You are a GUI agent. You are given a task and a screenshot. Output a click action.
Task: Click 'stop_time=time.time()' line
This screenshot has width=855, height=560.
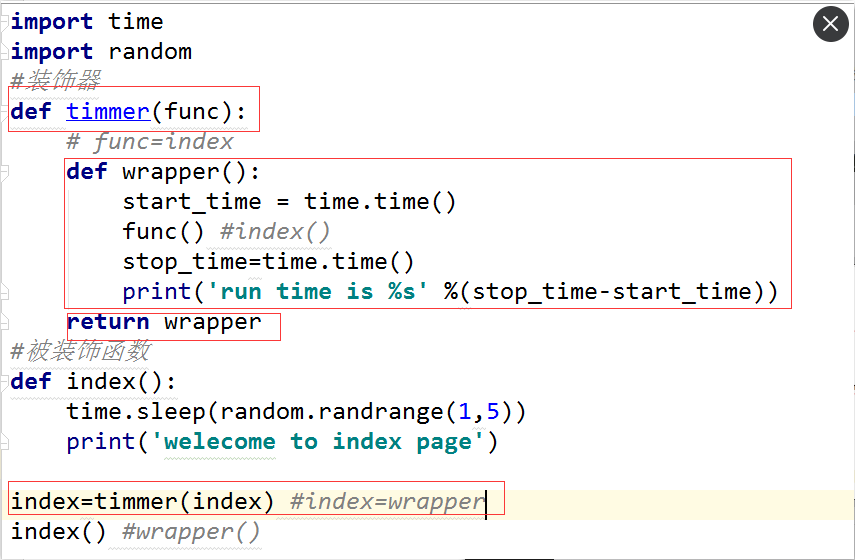point(268,262)
